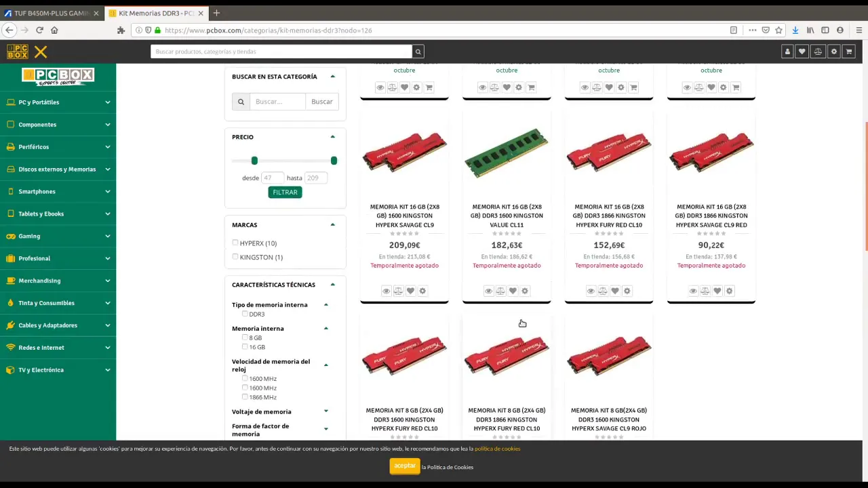
Task: Bookmark this page with the star icon
Action: (x=778, y=30)
